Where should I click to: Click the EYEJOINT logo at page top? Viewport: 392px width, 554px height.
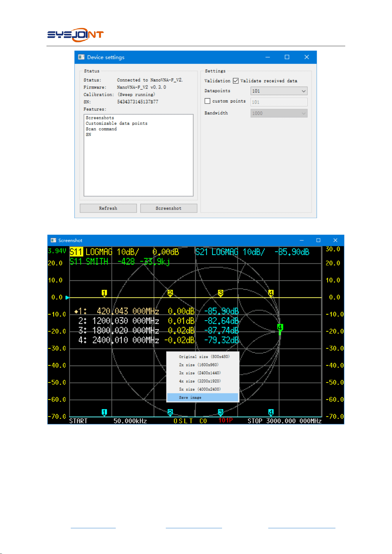tap(75, 35)
